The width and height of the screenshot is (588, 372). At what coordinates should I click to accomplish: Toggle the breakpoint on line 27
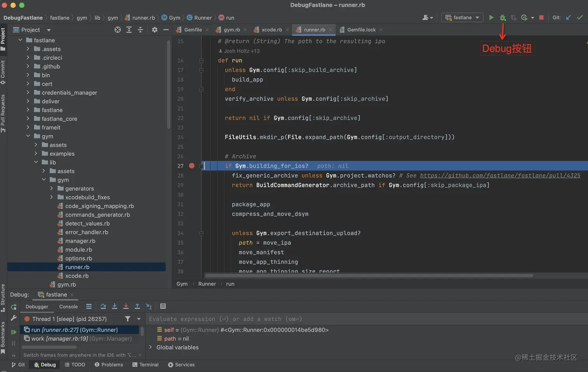pyautogui.click(x=191, y=165)
